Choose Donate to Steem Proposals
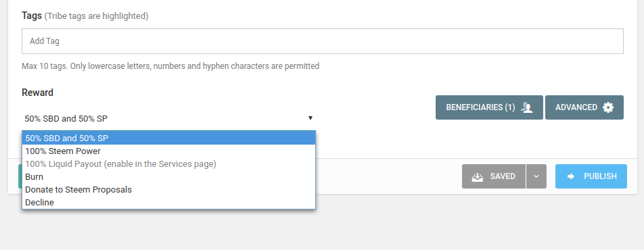The width and height of the screenshot is (644, 250). (x=169, y=190)
